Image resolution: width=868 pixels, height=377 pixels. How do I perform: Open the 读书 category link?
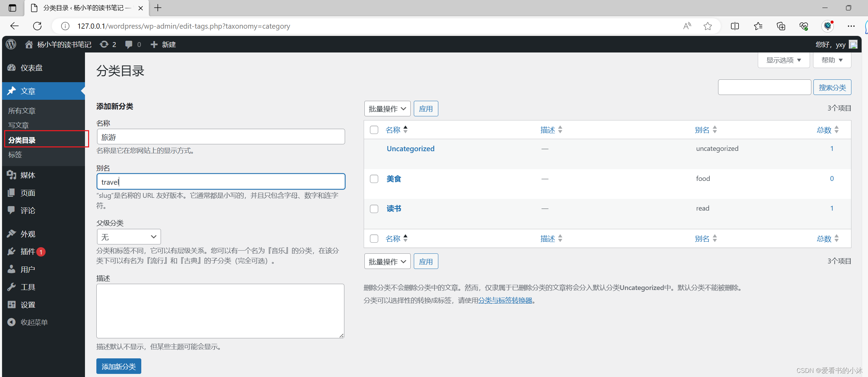pyautogui.click(x=394, y=209)
